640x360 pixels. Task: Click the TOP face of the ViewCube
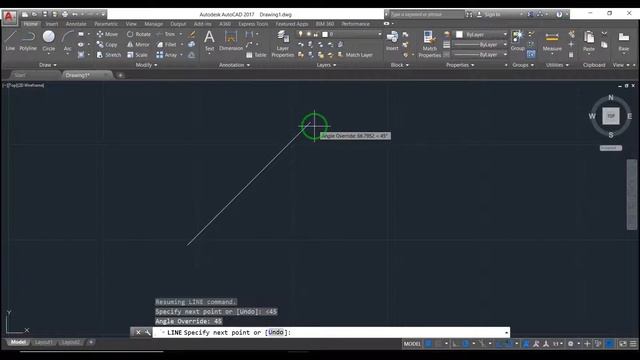(611, 116)
